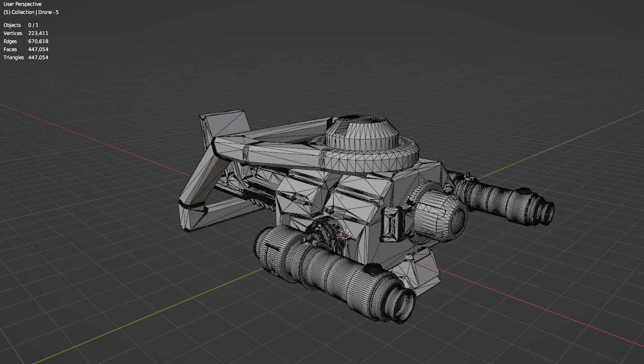The width and height of the screenshot is (644, 364).
Task: Click the "Vertices" statistics label
Action: point(13,33)
